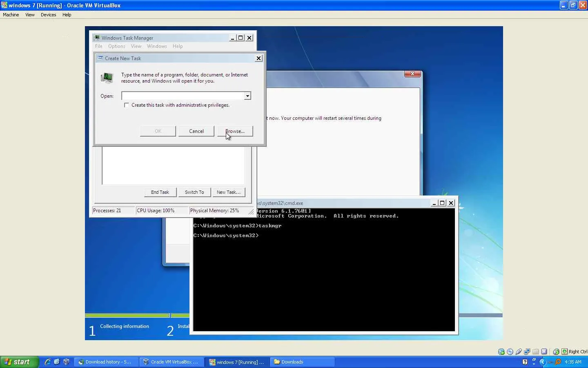
Task: Expand the Open combo box dropdown arrow
Action: 247,96
